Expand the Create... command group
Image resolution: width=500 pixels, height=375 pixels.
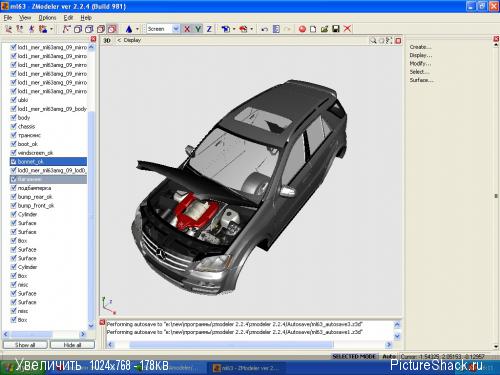point(420,47)
